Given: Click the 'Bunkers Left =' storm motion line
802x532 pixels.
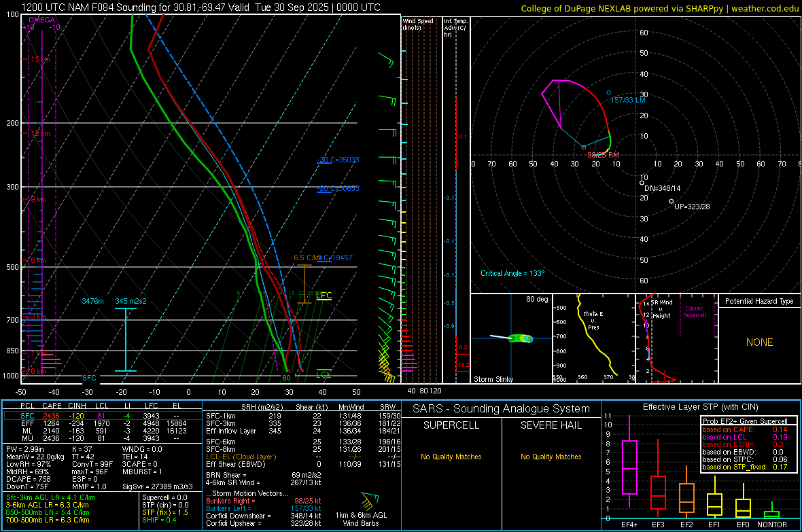Looking at the screenshot, I should [x=264, y=508].
